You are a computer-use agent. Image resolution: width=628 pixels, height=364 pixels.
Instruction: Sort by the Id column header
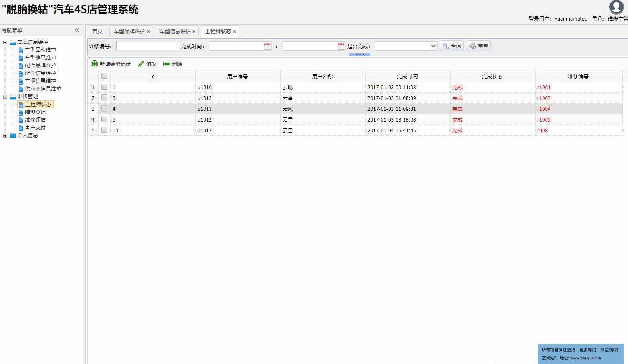[152, 76]
